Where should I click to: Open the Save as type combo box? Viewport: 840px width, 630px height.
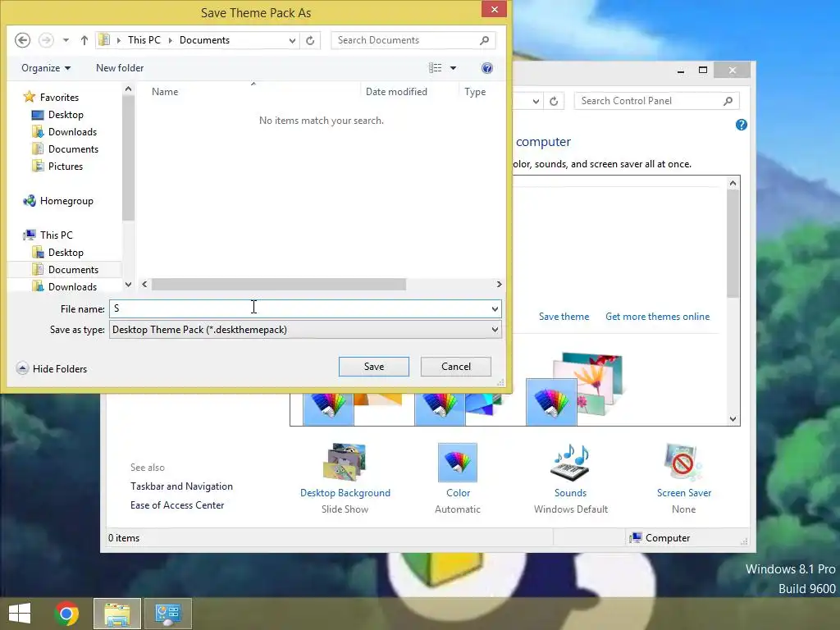pyautogui.click(x=305, y=330)
